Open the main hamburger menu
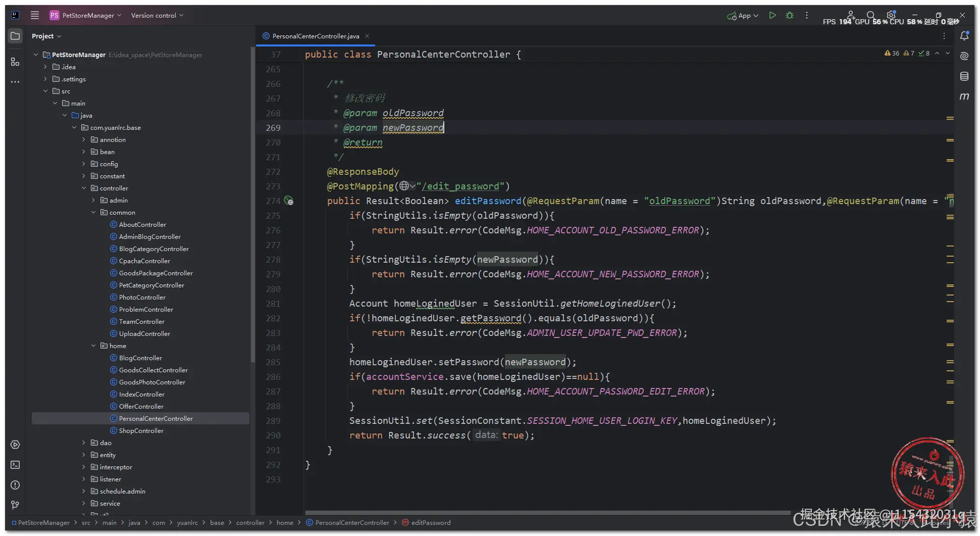The width and height of the screenshot is (980, 536). pos(35,15)
